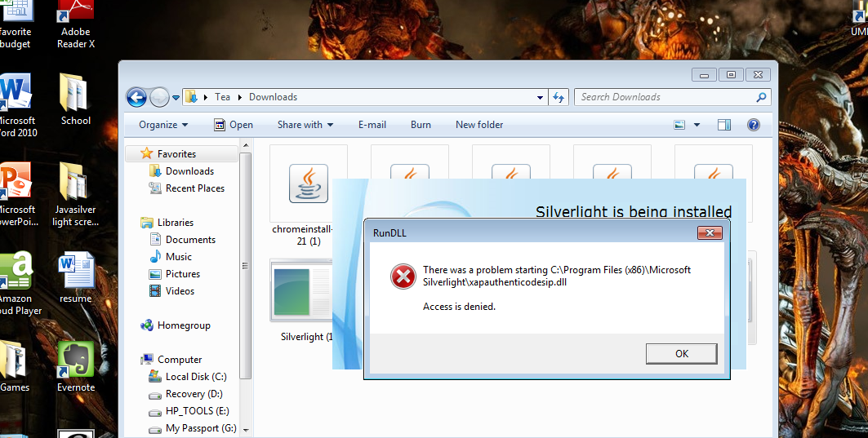The height and width of the screenshot is (438, 868).
Task: Click the Adobe Reader X desktop shortcut
Action: [x=76, y=22]
